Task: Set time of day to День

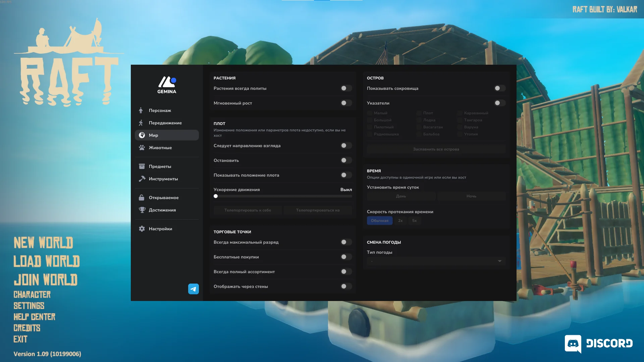Action: coord(401,196)
